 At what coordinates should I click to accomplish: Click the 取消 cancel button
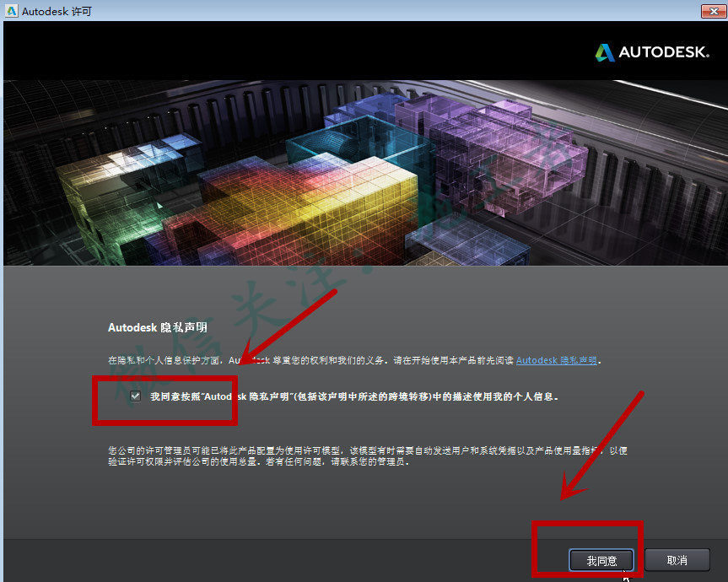(x=677, y=560)
